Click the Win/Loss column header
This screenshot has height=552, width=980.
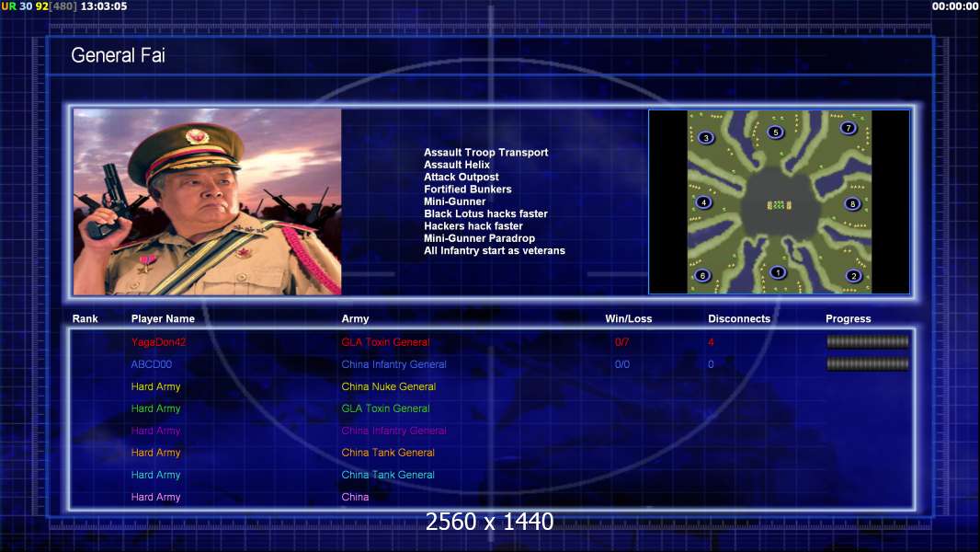click(x=628, y=318)
